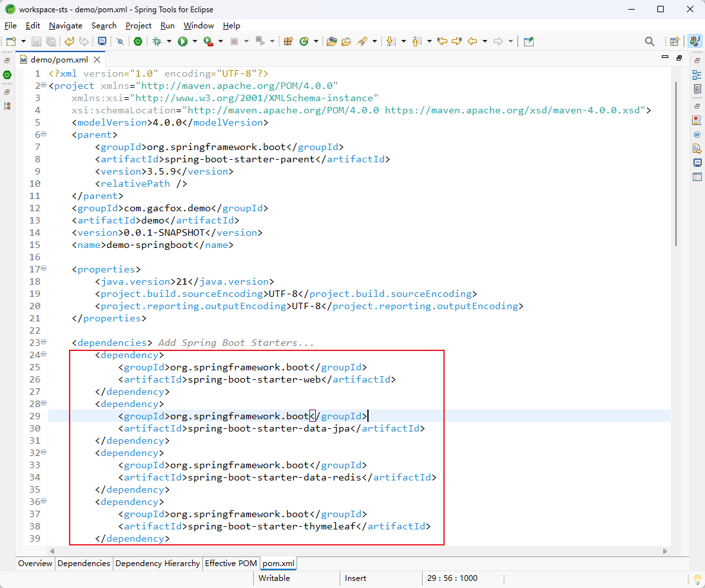Click the toolbar search magnifier icon
Screen dimensions: 705x588
pos(649,41)
